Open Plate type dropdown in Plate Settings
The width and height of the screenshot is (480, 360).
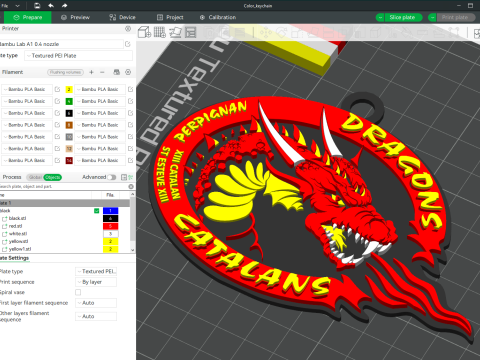[x=96, y=271]
